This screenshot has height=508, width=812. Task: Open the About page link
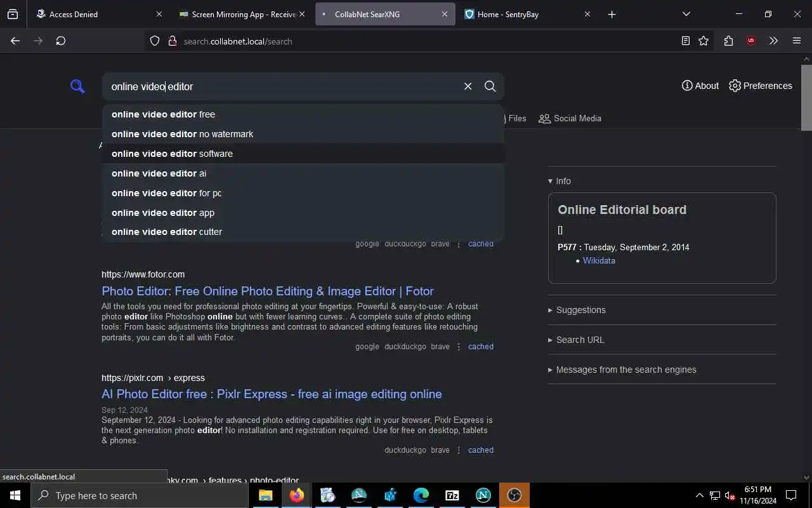pyautogui.click(x=700, y=86)
